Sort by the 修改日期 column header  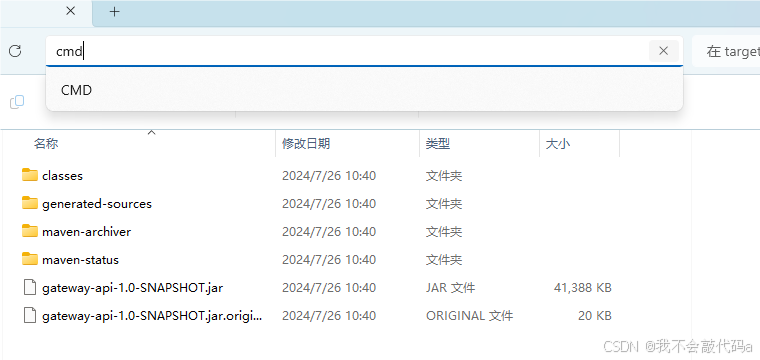tap(306, 143)
